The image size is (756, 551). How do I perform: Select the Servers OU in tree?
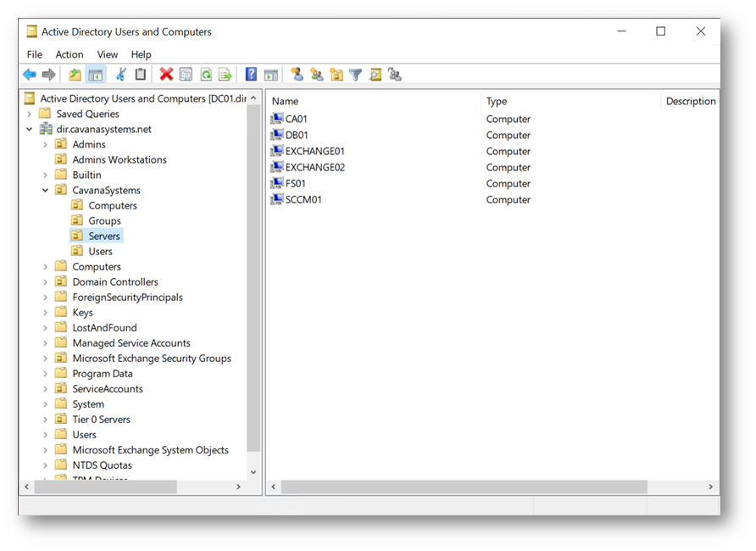[104, 236]
